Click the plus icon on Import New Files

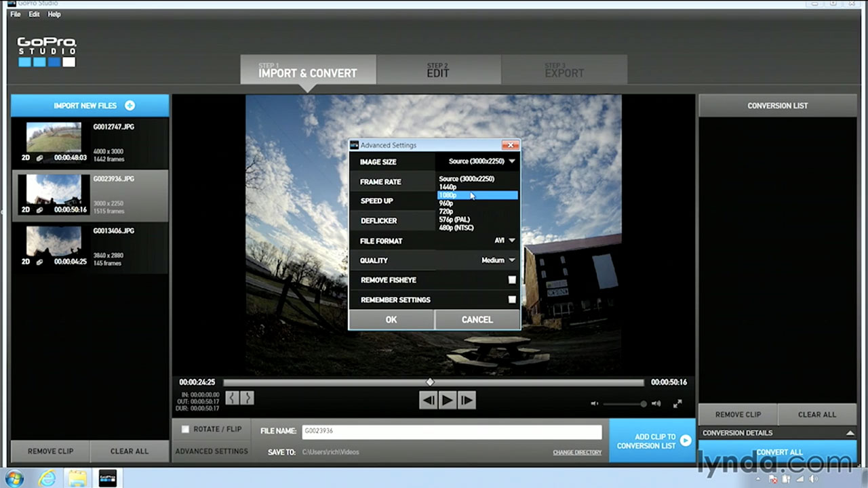pos(129,105)
